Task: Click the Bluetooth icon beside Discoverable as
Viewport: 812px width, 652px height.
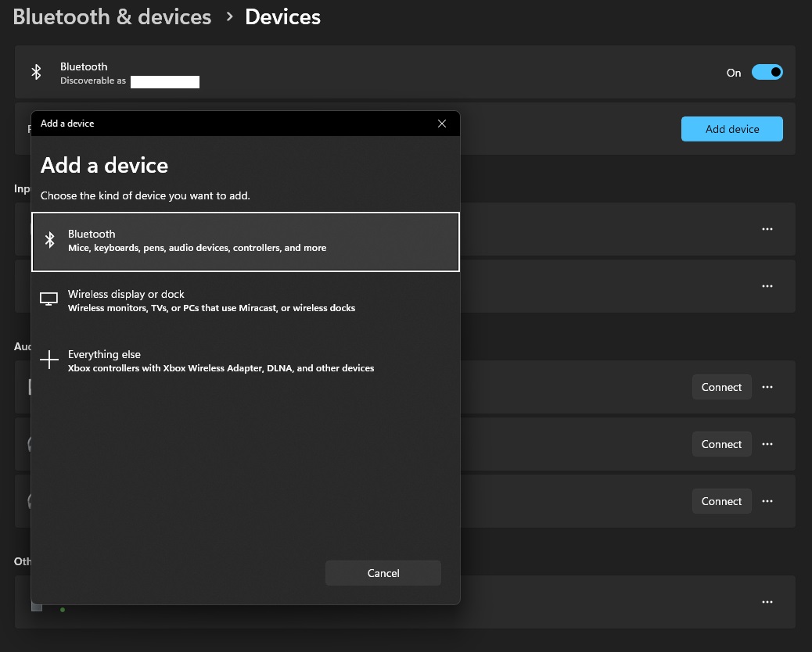Action: [36, 72]
